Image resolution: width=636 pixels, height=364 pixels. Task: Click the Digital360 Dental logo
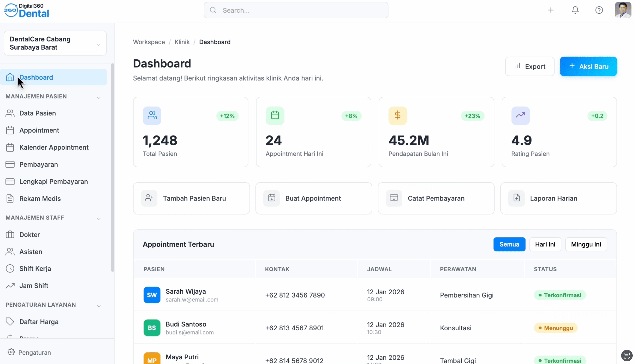coord(27,10)
